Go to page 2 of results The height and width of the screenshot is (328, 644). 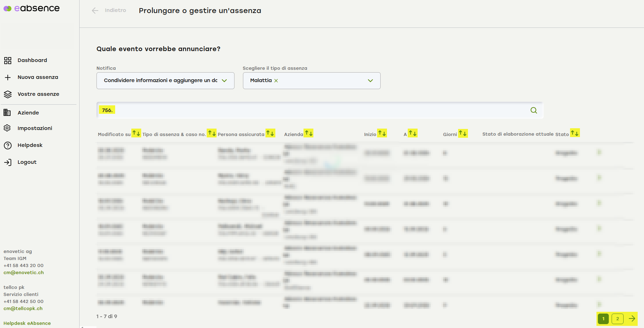[617, 318]
